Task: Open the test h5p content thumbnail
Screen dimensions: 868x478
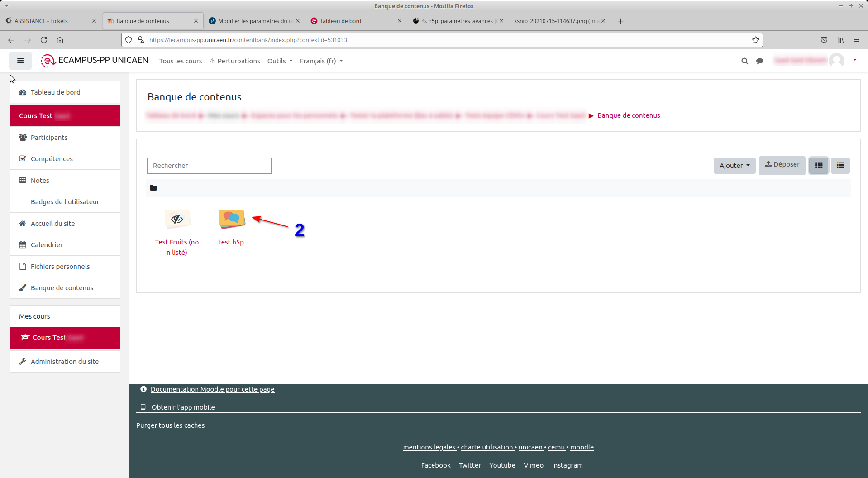Action: [232, 219]
